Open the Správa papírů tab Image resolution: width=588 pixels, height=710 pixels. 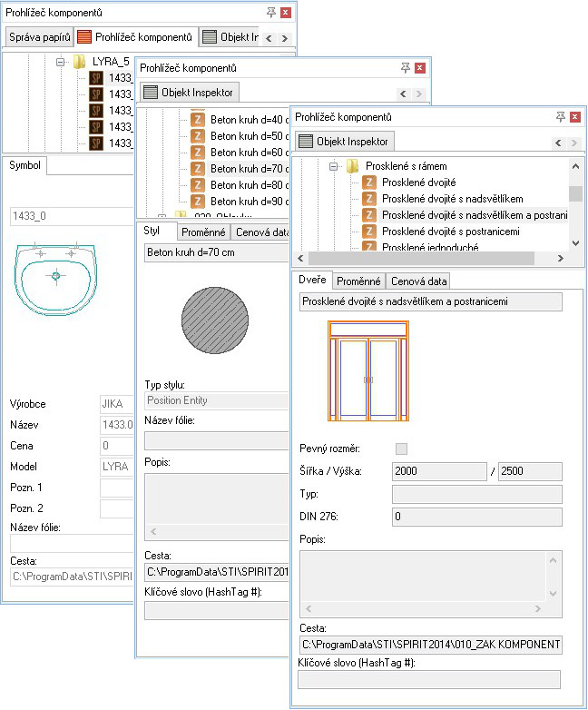coord(36,37)
